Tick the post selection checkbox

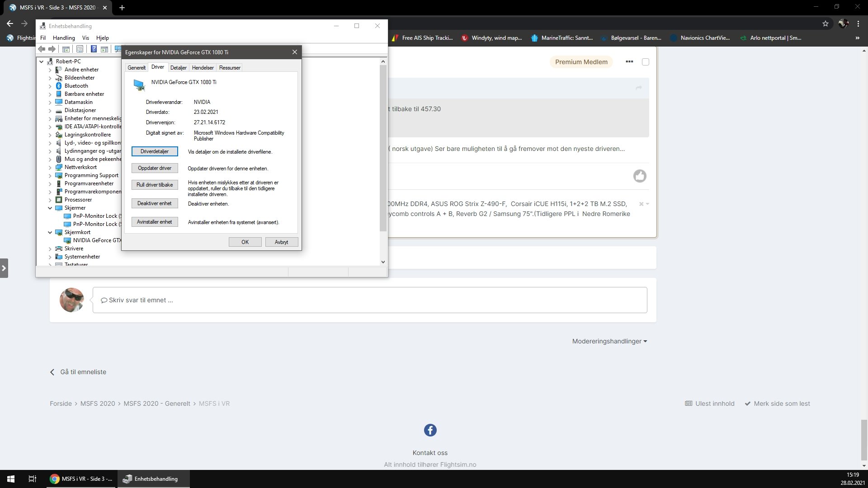click(646, 62)
